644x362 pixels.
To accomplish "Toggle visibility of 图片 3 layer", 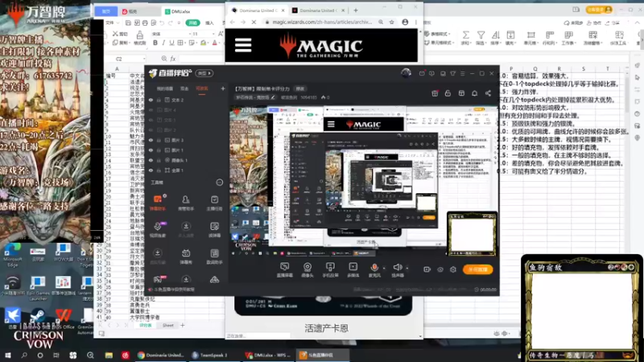I will click(151, 140).
